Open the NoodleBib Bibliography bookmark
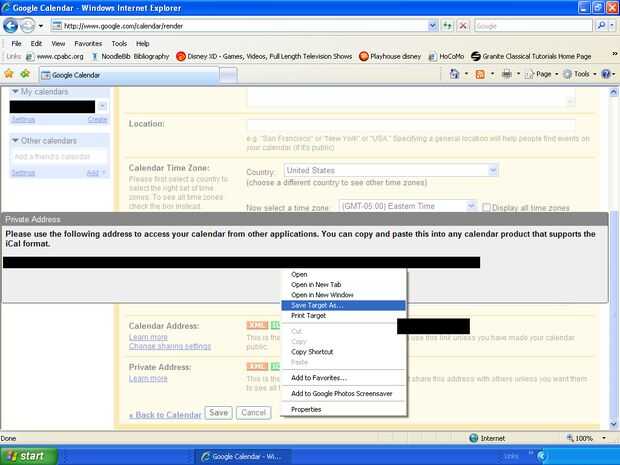The width and height of the screenshot is (620, 465). [x=130, y=57]
